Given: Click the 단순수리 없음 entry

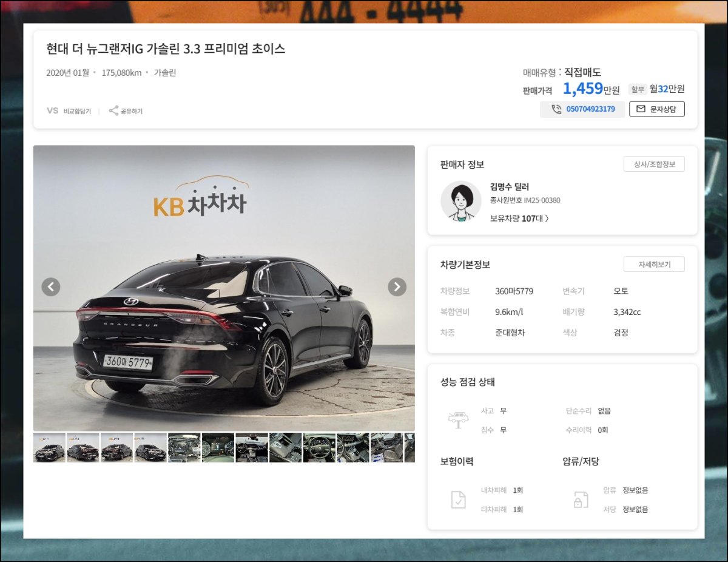Looking at the screenshot, I should [588, 411].
